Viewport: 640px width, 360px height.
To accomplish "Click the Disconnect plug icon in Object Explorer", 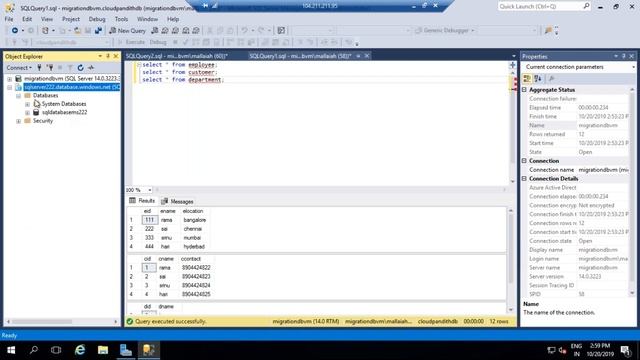I will pyautogui.click(x=50, y=68).
